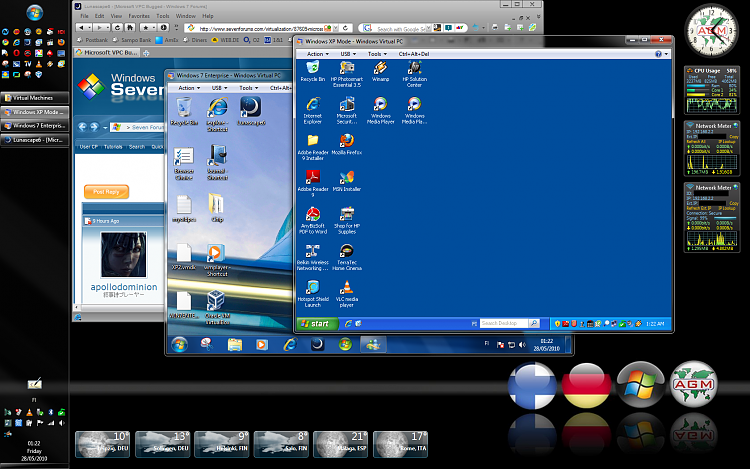Image resolution: width=750 pixels, height=469 pixels.
Task: Open HP Solution Center on XP desktop
Action: click(414, 74)
